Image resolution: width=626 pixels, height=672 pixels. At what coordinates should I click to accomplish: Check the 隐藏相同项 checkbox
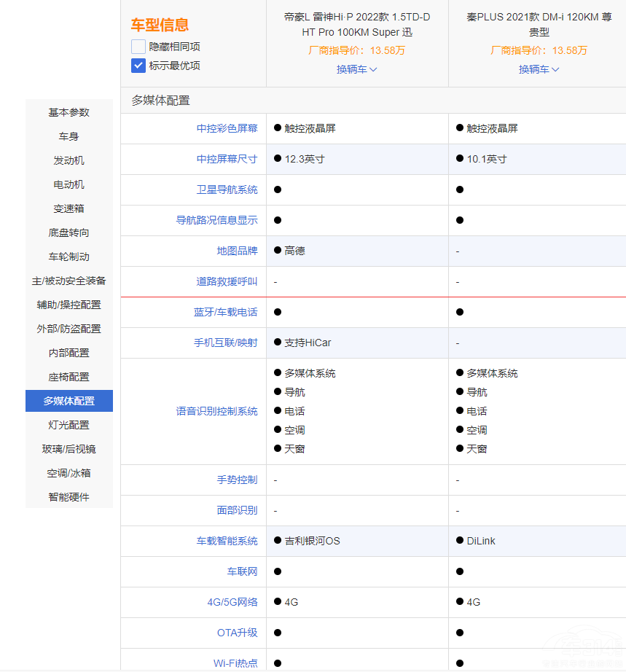[x=138, y=47]
